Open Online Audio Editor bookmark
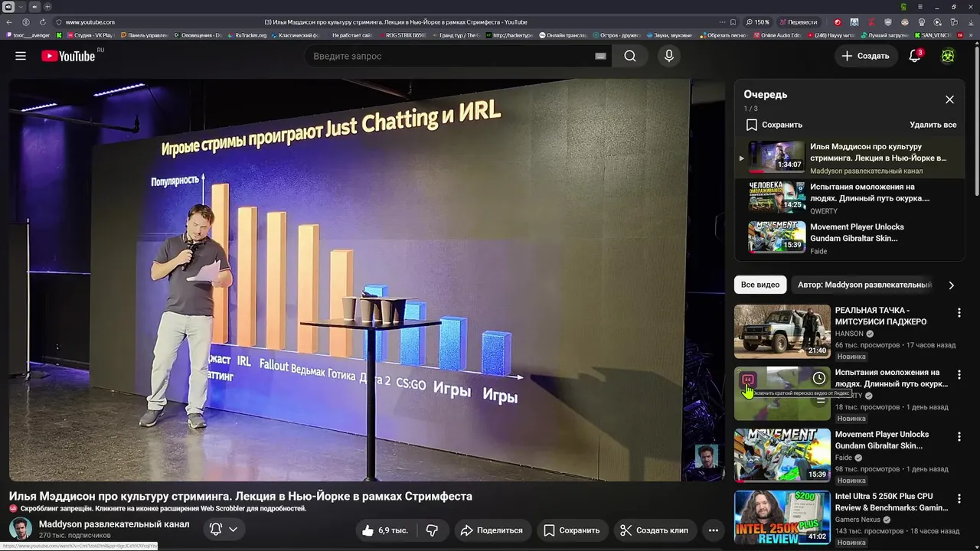This screenshot has width=980, height=551. click(x=777, y=35)
